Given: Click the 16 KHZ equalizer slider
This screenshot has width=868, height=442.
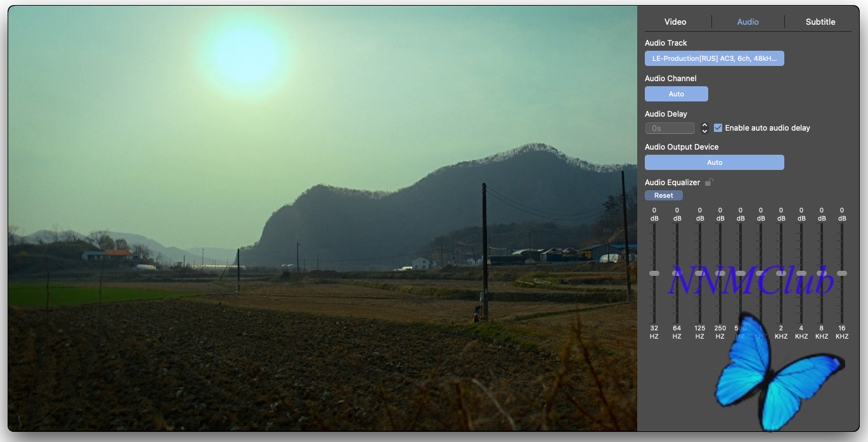Looking at the screenshot, I should 842,273.
